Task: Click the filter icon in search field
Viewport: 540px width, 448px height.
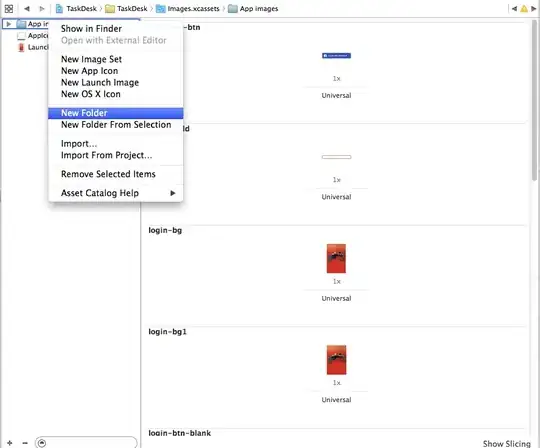Action: [x=42, y=443]
